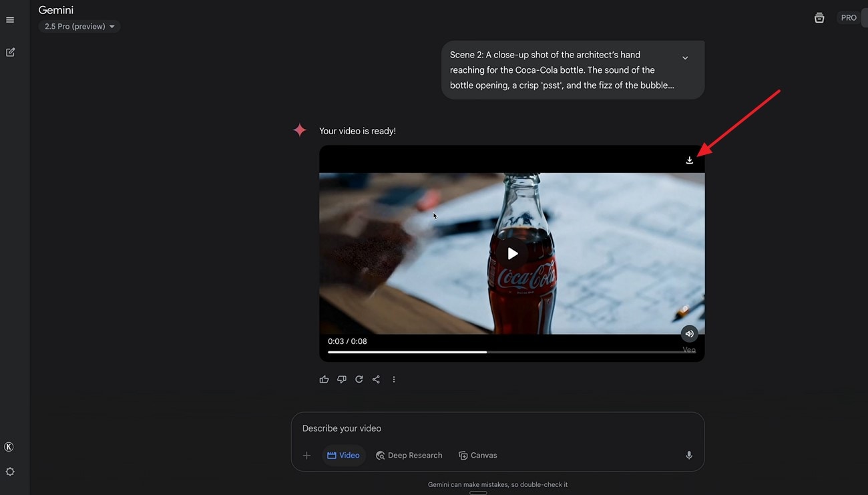Open settings gear in the sidebar
868x495 pixels.
tap(10, 472)
